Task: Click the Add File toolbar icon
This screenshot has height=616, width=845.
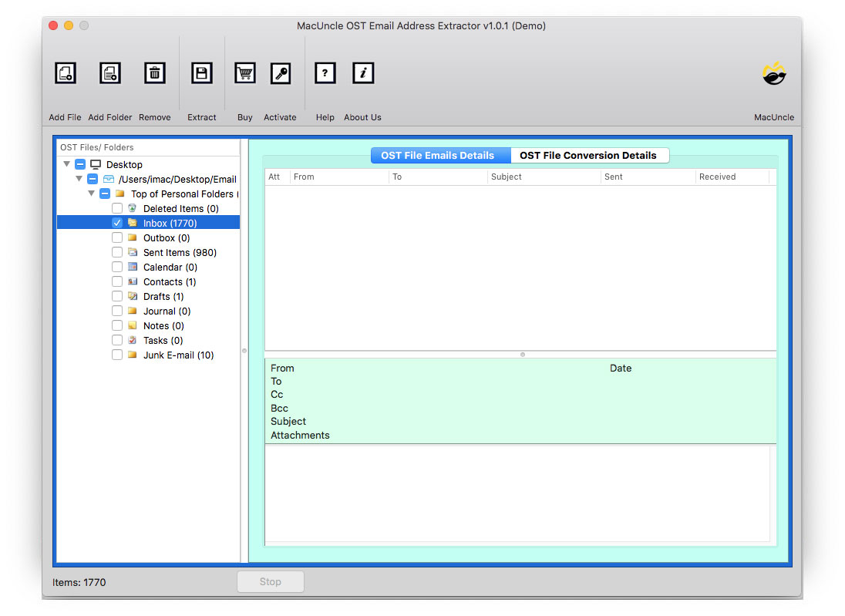Action: coord(66,73)
